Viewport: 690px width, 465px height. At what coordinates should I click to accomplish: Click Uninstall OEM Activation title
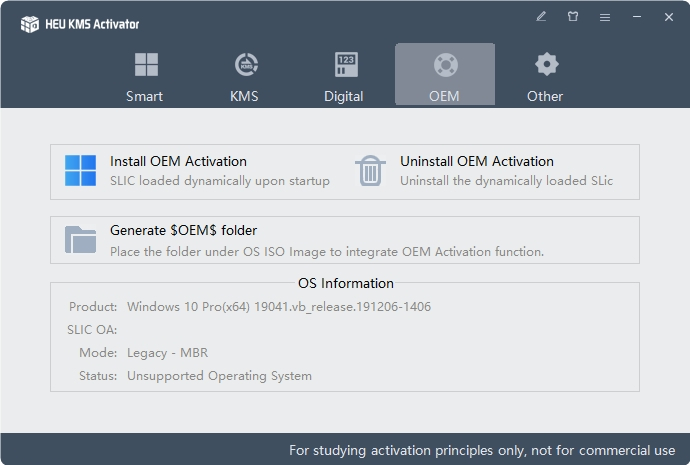click(477, 161)
